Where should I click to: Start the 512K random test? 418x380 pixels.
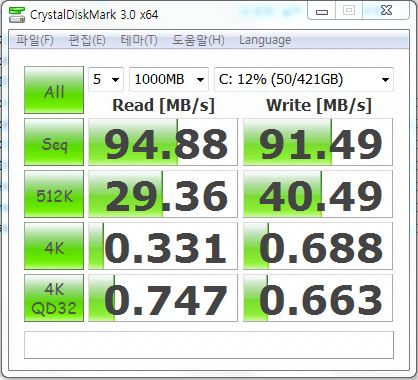tap(54, 194)
